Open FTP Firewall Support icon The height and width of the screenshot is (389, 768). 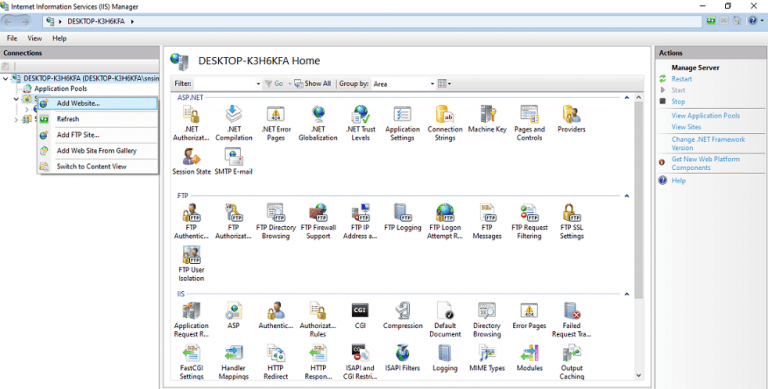(318, 221)
